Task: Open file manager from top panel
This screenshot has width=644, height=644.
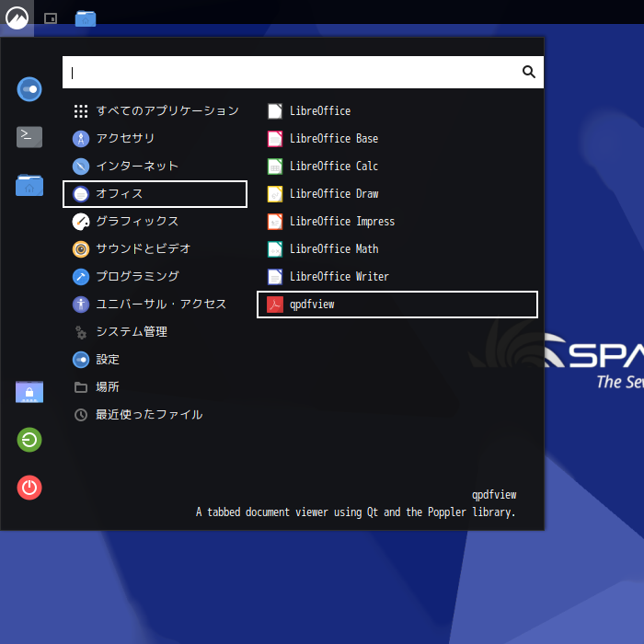Action: point(86,18)
